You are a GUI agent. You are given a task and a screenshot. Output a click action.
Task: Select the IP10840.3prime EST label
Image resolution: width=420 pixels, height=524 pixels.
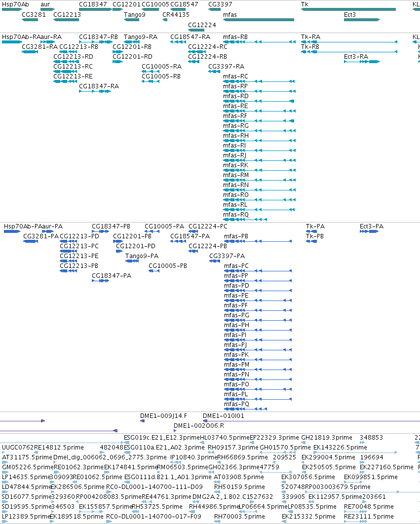click(194, 457)
